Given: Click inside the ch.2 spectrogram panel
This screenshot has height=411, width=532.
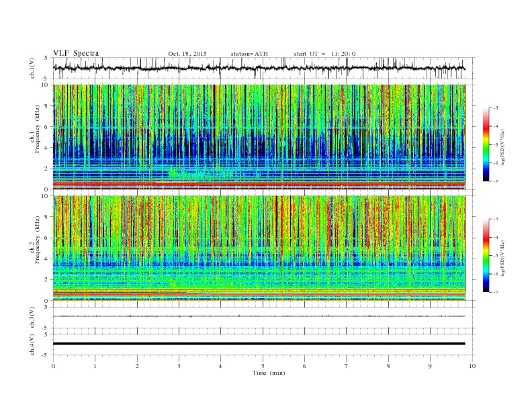Looking at the screenshot, I should (x=259, y=248).
